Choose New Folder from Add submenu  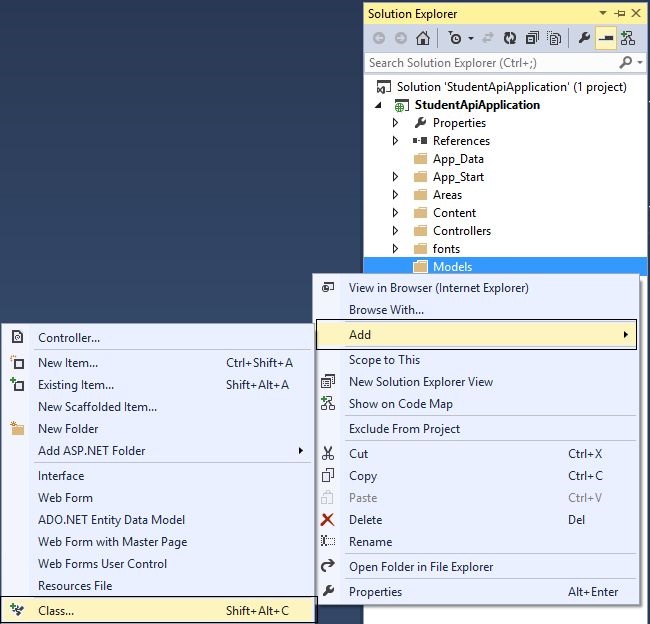[158, 429]
